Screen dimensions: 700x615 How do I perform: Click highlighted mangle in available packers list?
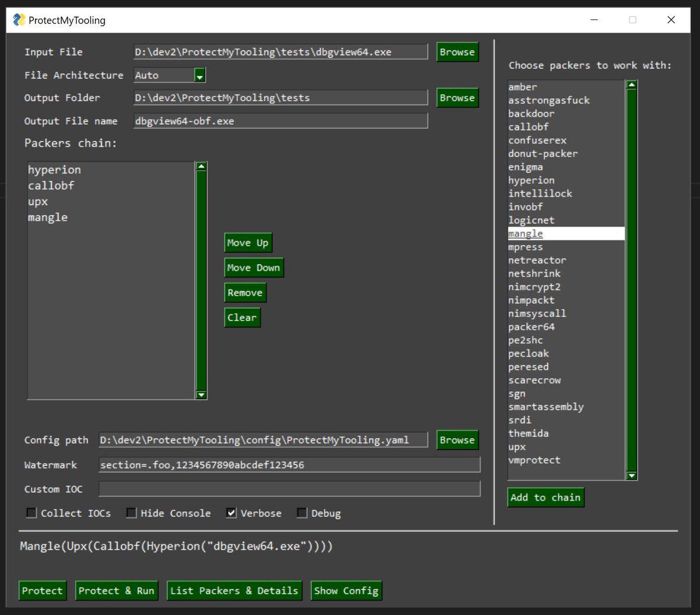[566, 233]
